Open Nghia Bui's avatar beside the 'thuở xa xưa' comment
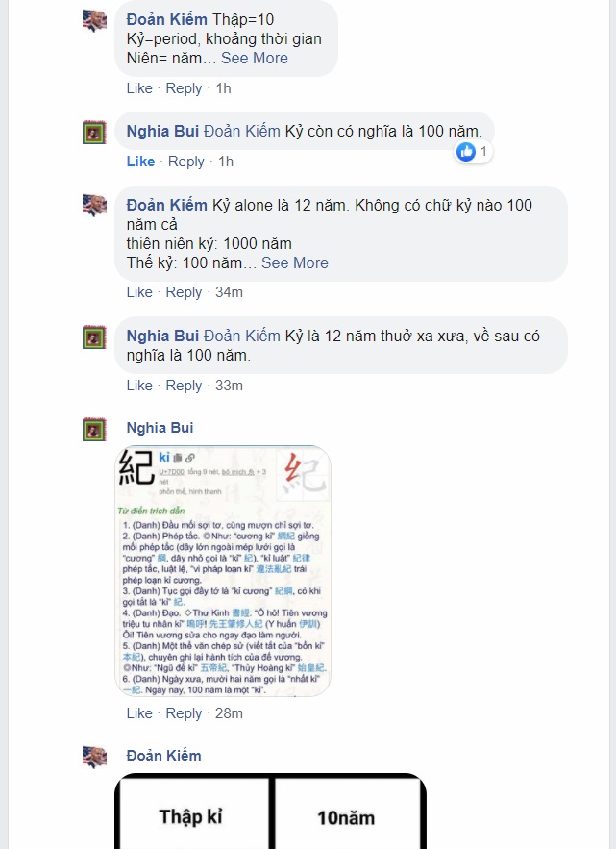Image resolution: width=616 pixels, height=849 pixels. click(x=94, y=337)
